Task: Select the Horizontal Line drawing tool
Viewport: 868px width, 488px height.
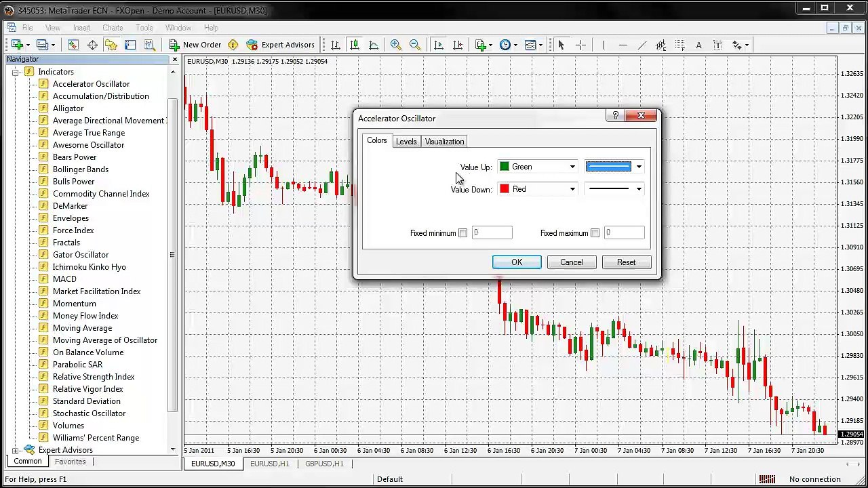Action: [623, 45]
